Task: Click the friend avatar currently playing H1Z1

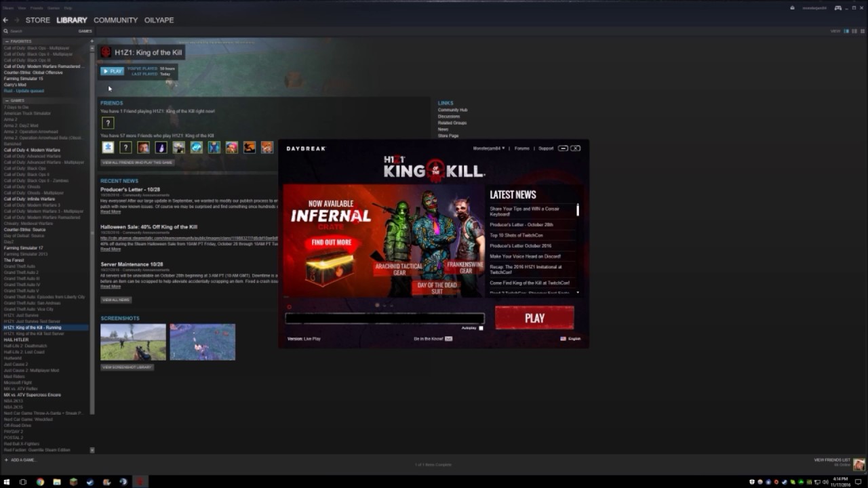Action: coord(108,123)
